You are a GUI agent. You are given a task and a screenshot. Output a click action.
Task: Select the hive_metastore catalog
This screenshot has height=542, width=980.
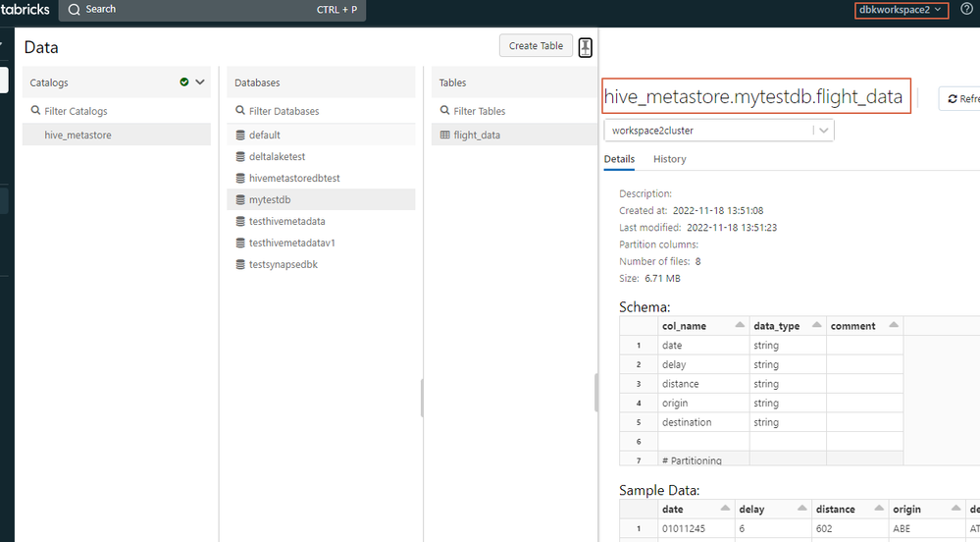[x=117, y=135]
